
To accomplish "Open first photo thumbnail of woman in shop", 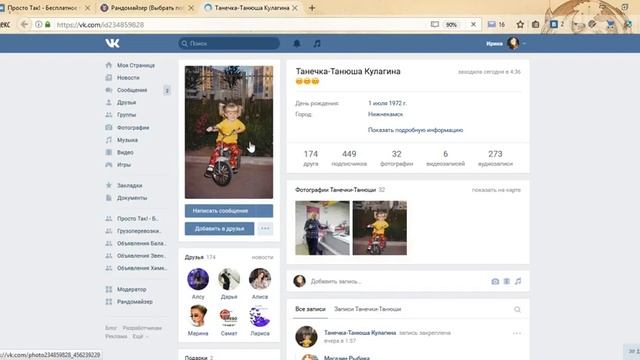I will click(322, 228).
